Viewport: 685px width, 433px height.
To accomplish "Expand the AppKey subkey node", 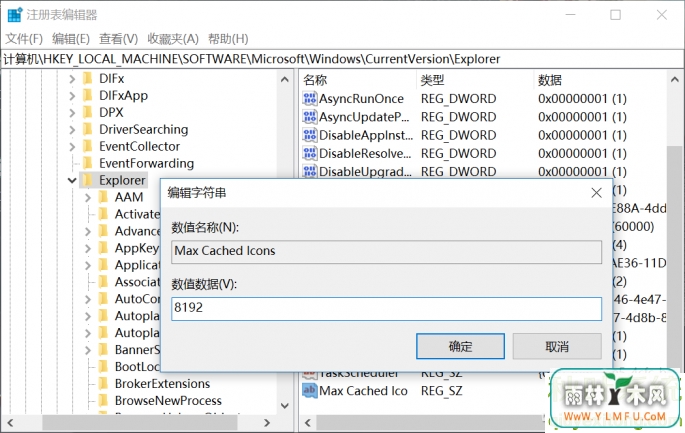I will tap(88, 248).
